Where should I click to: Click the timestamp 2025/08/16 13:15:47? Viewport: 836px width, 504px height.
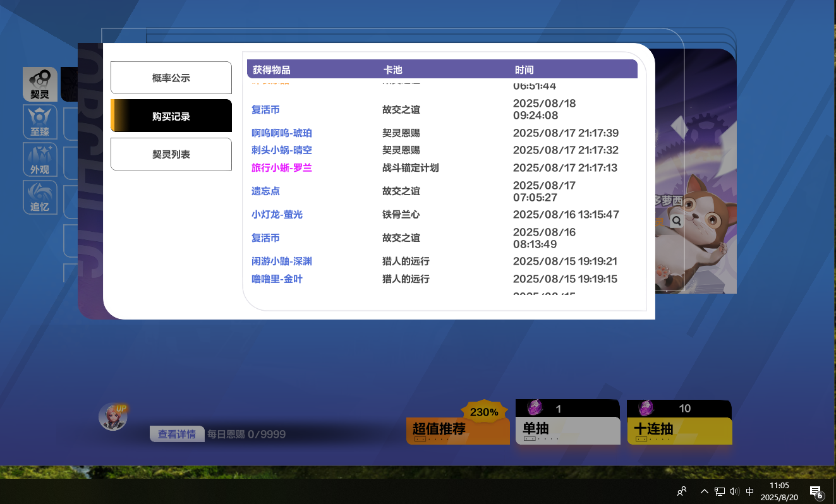click(566, 214)
